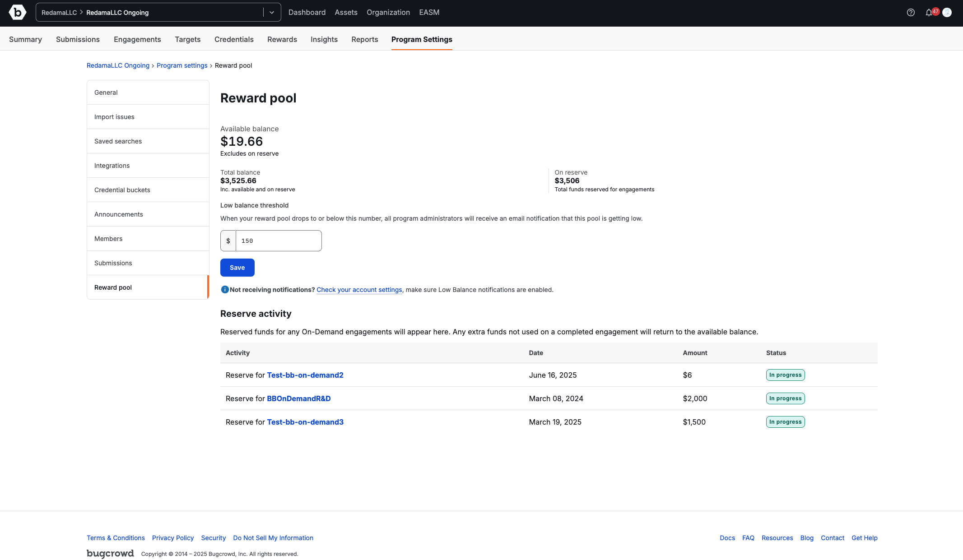Click the user avatar icon
The width and height of the screenshot is (963, 560).
point(947,13)
